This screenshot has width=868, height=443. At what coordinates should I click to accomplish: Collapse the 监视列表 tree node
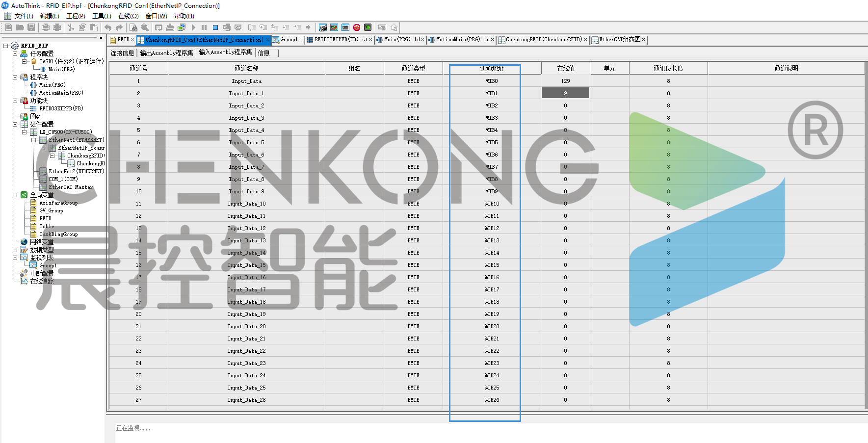[x=15, y=258]
